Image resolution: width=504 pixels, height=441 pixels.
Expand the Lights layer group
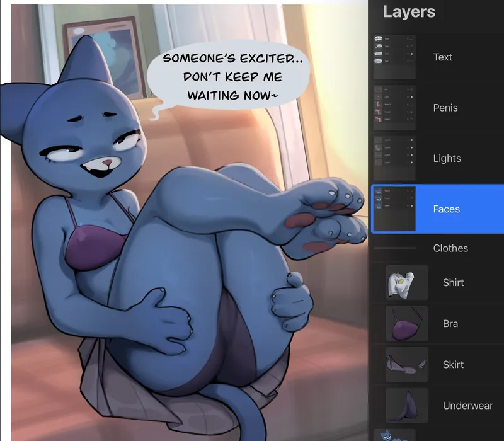tap(447, 158)
